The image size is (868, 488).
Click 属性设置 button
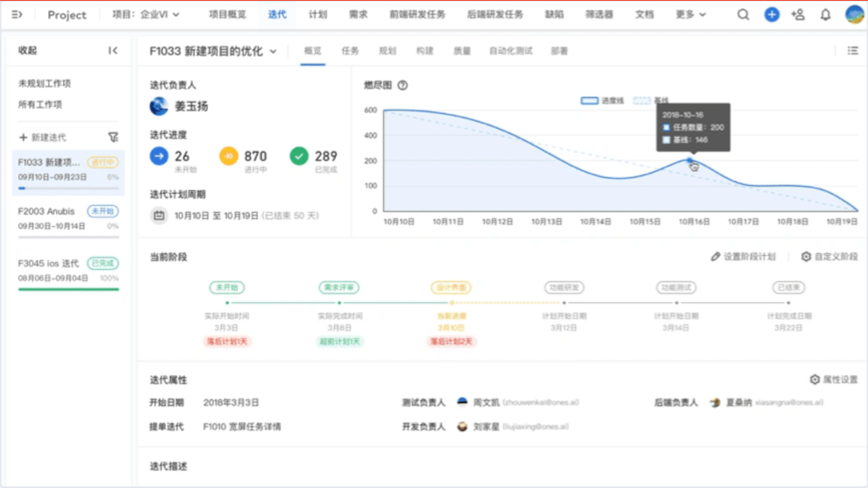834,380
